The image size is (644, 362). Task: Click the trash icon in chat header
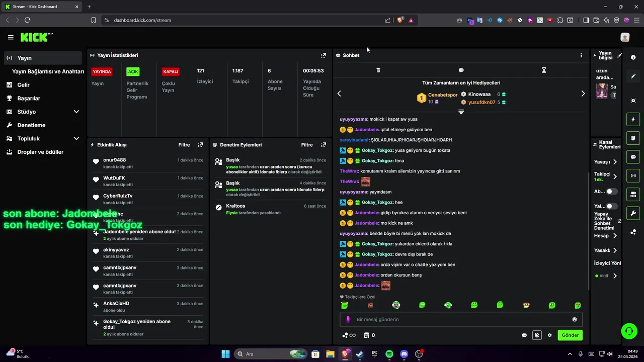(378, 70)
